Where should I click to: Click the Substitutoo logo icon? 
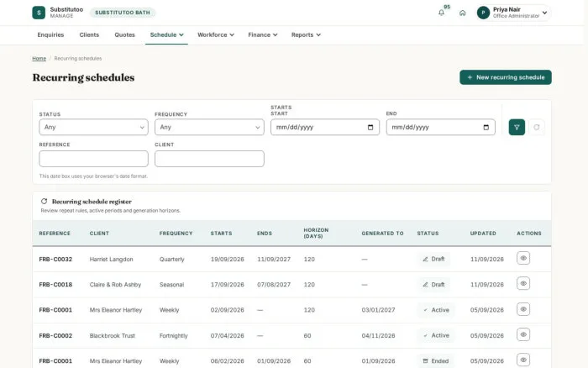39,13
